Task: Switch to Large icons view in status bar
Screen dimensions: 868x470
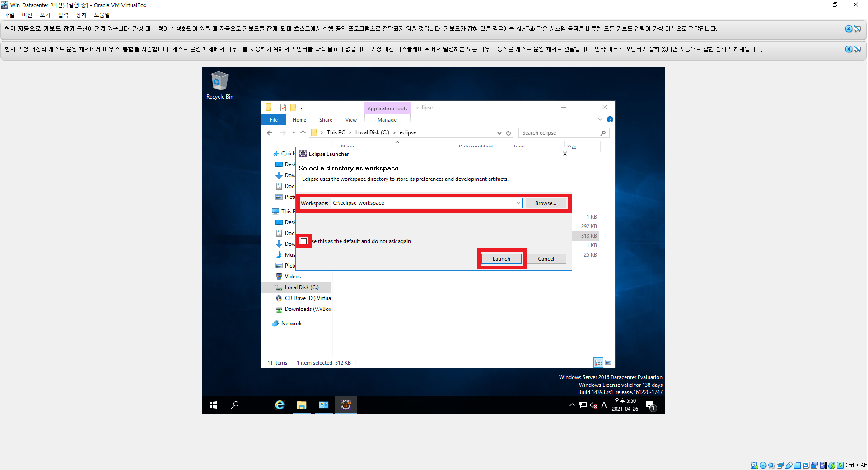Action: pyautogui.click(x=608, y=362)
